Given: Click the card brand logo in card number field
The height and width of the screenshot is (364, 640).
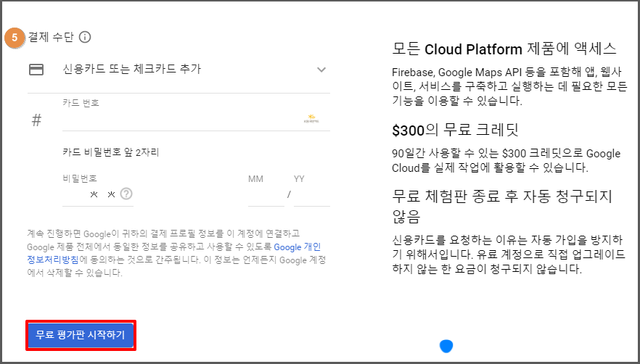Looking at the screenshot, I should (311, 118).
